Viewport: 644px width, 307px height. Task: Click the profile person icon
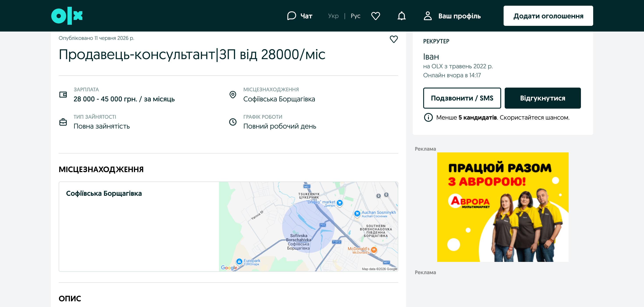click(x=428, y=16)
